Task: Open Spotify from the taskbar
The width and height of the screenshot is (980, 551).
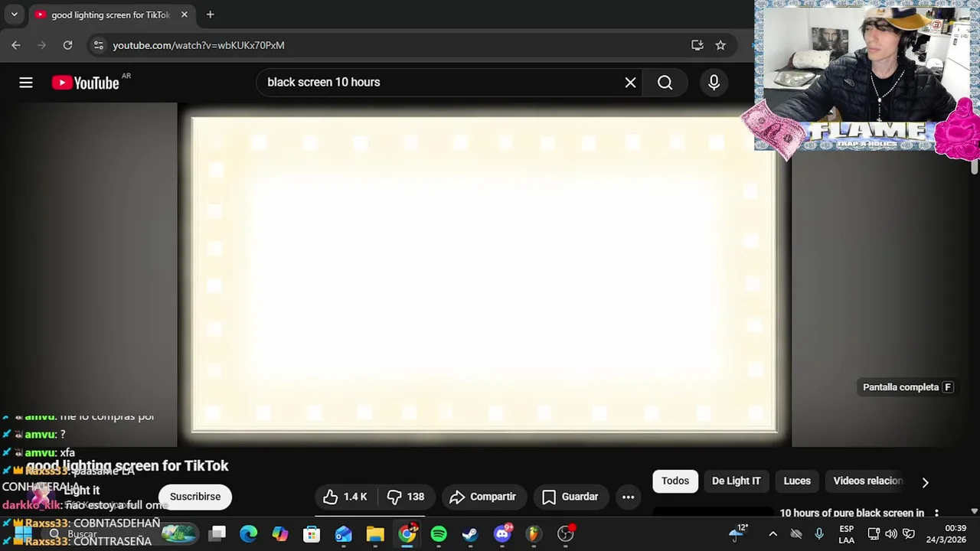Action: pos(439,533)
